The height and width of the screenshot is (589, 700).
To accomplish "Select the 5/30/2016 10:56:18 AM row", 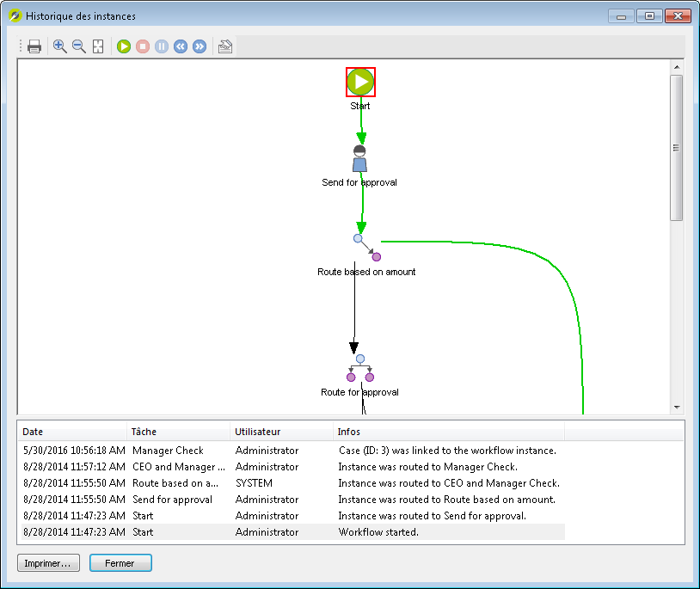I will [293, 451].
